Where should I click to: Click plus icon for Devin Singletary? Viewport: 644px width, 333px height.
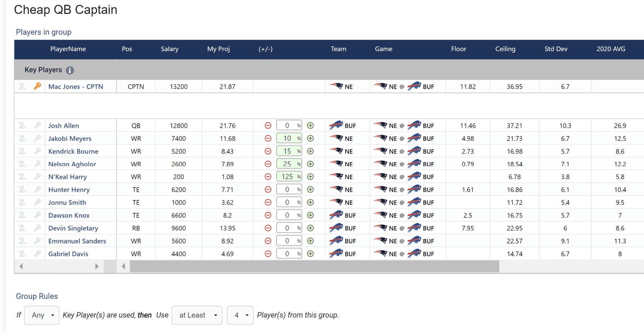(310, 228)
